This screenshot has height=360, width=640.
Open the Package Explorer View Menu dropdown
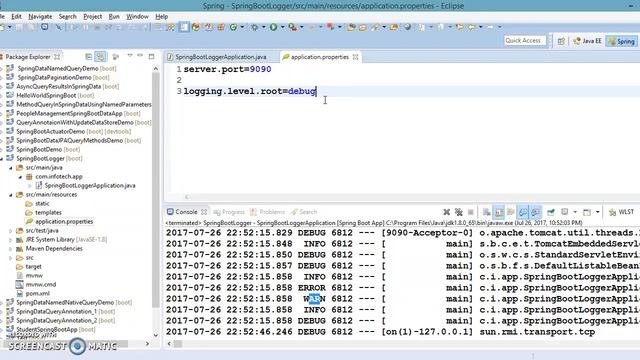pyautogui.click(x=129, y=56)
